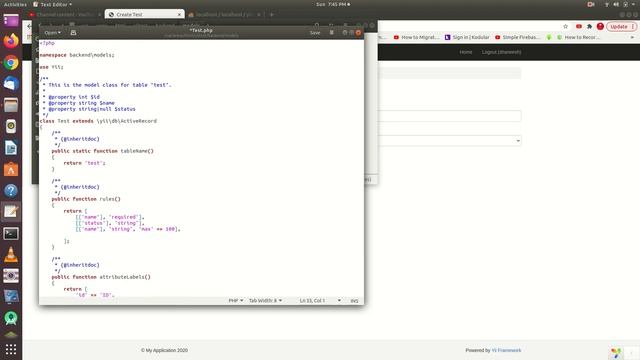
Task: Bookmark this page with the star icon
Action: (x=565, y=27)
